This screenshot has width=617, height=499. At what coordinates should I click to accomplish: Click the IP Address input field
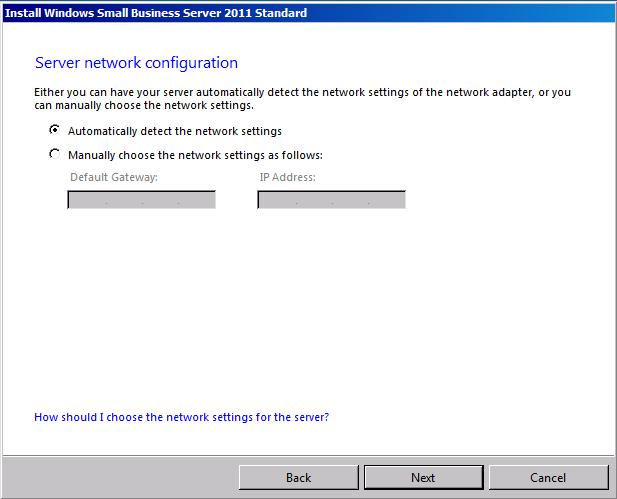(331, 200)
